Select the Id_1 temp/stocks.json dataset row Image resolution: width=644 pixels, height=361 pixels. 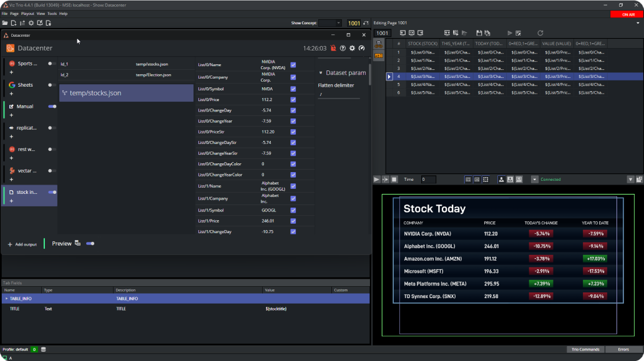point(126,64)
